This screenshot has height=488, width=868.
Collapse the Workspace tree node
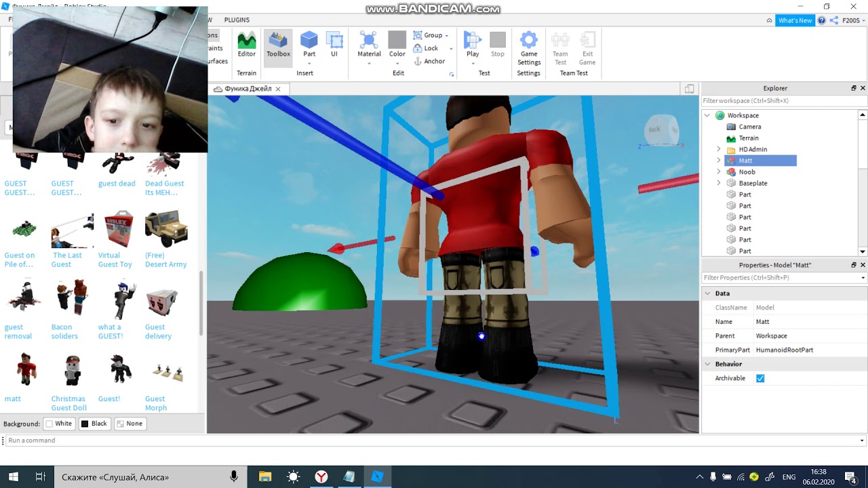click(707, 115)
